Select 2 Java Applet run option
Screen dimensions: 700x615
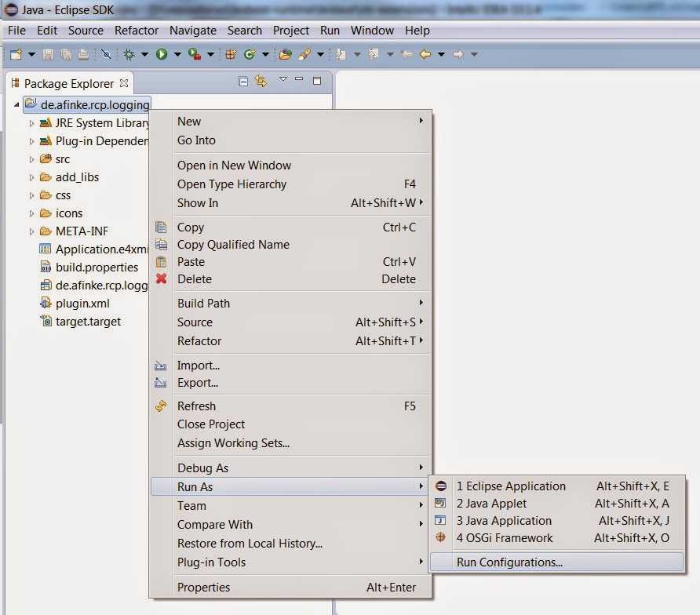tap(556, 504)
